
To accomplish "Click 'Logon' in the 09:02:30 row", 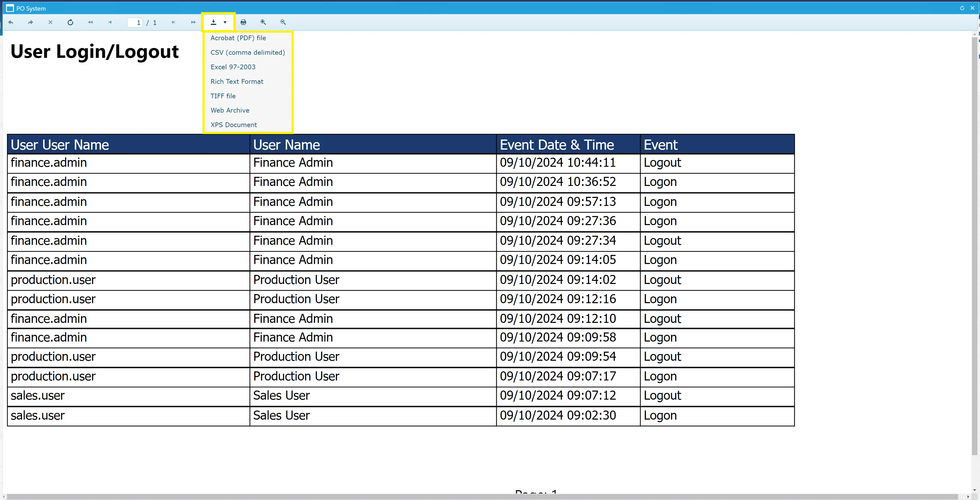I will (x=660, y=416).
